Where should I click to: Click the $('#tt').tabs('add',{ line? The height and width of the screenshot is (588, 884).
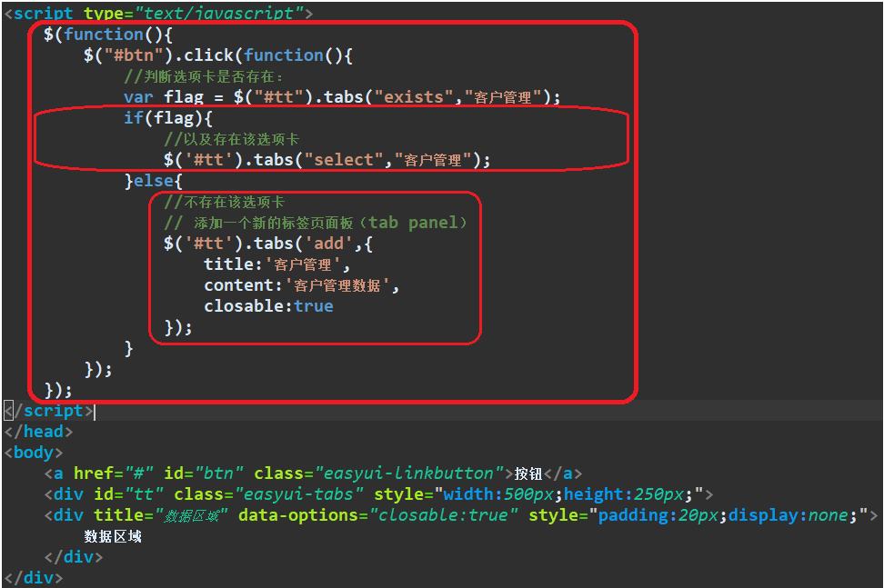tap(268, 244)
